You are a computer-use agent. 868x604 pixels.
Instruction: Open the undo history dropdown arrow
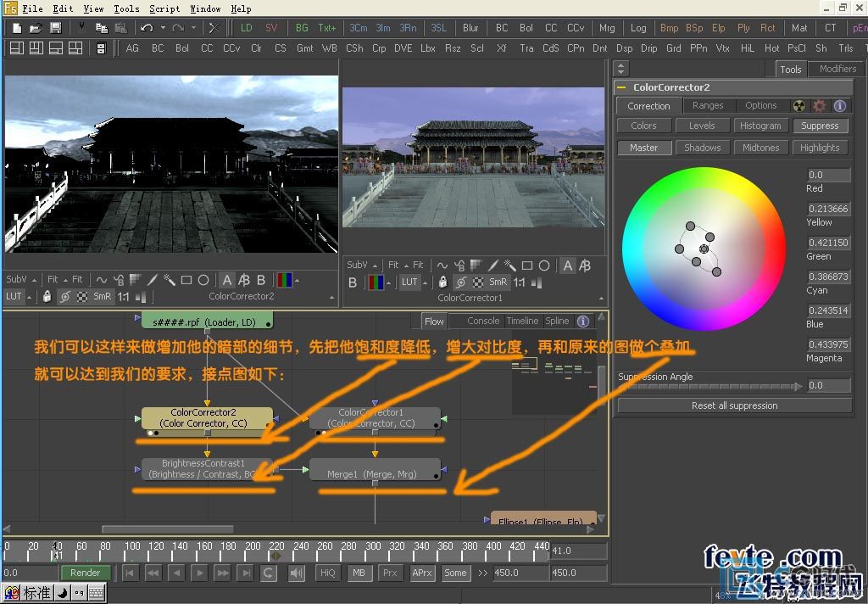click(x=163, y=28)
